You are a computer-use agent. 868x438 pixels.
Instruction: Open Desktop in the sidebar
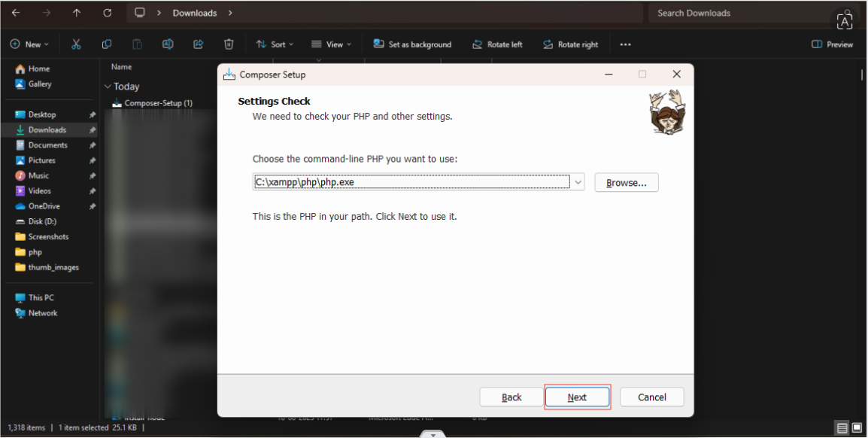[x=35, y=114]
